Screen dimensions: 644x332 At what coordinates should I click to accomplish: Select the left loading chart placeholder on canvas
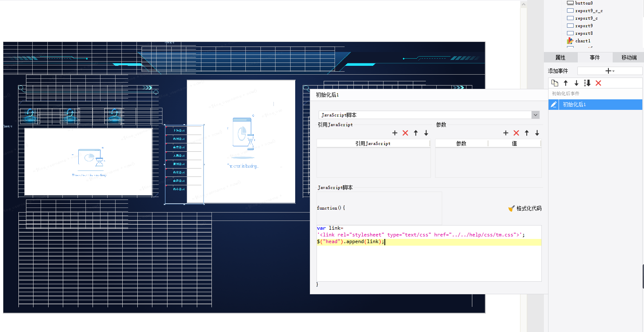(x=88, y=162)
